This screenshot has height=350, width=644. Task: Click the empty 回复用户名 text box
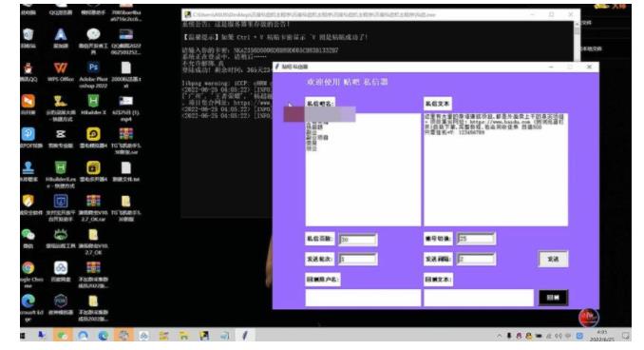coord(363,298)
